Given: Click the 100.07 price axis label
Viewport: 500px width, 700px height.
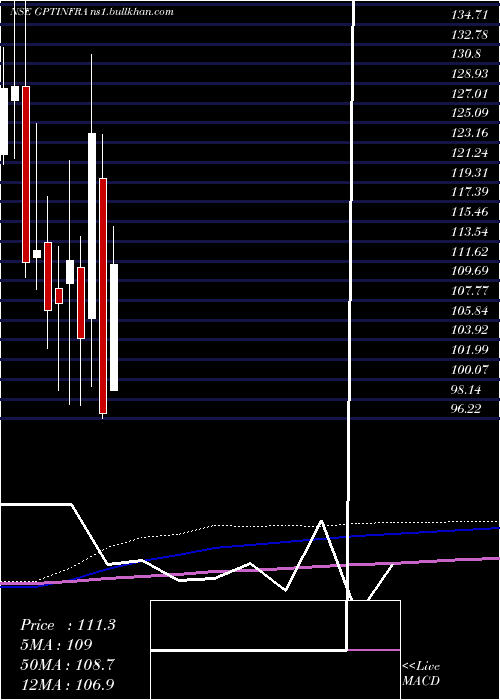Looking at the screenshot, I should 469,370.
